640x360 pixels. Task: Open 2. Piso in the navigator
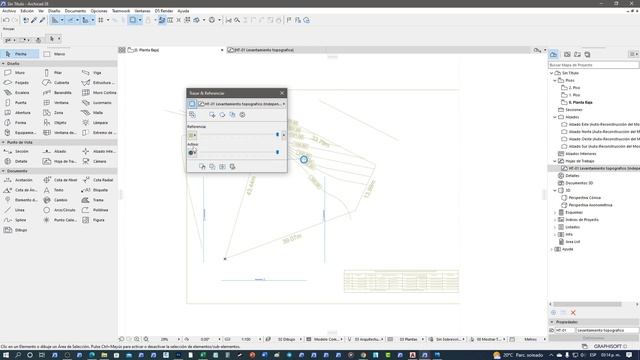click(x=574, y=88)
